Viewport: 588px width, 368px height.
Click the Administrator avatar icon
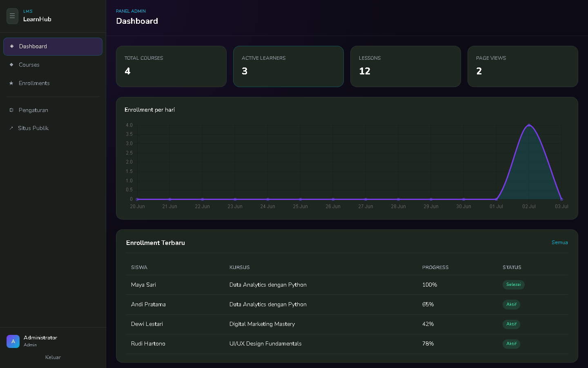pyautogui.click(x=13, y=341)
